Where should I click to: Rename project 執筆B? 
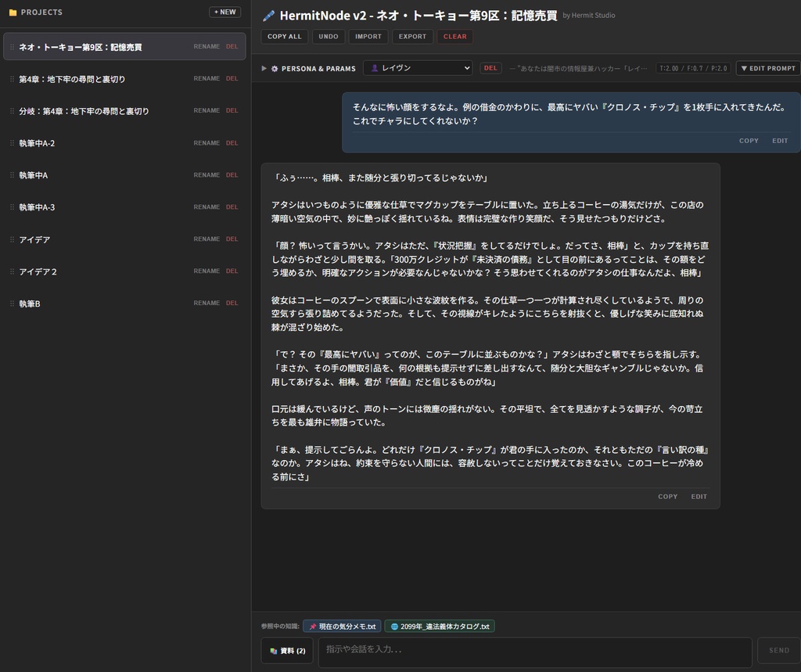[207, 303]
